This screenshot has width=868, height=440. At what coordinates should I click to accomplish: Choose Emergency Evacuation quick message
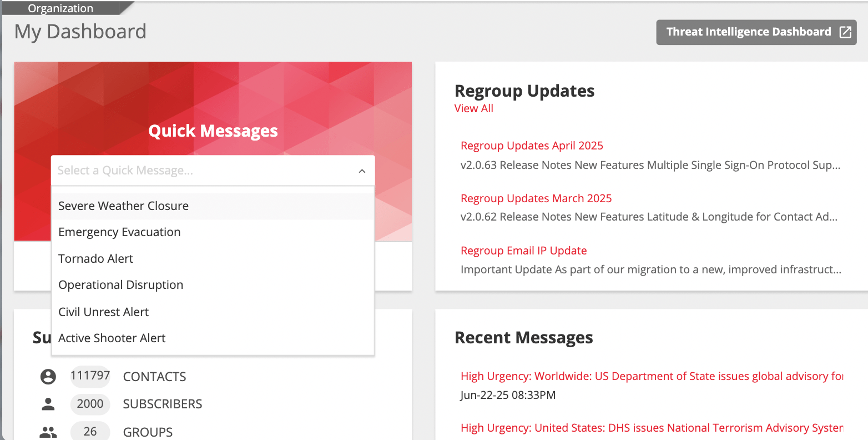coord(119,232)
